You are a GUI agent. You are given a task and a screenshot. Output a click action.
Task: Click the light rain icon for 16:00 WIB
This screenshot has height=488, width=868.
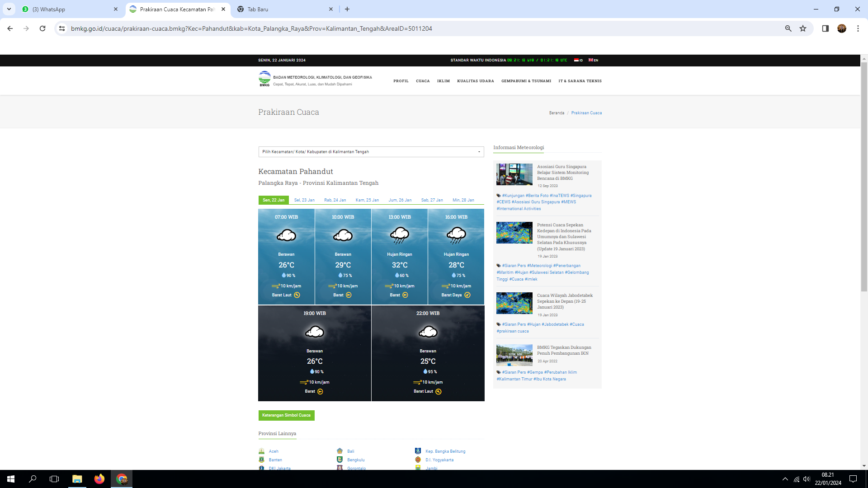tap(456, 235)
